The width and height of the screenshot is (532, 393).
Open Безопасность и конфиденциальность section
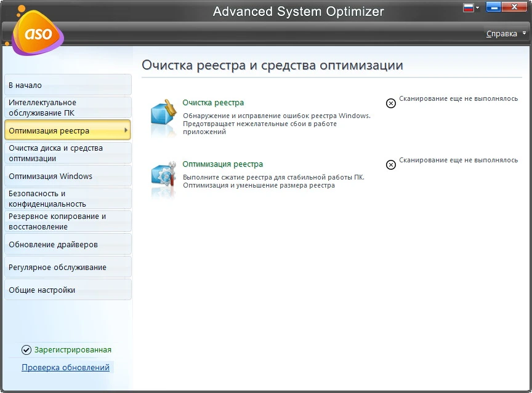pyautogui.click(x=68, y=199)
